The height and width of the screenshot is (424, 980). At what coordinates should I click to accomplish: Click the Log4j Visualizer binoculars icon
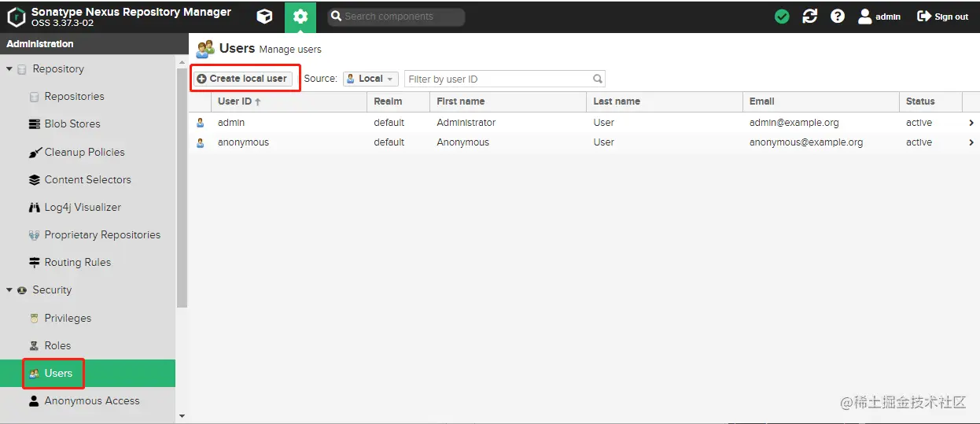pos(34,208)
